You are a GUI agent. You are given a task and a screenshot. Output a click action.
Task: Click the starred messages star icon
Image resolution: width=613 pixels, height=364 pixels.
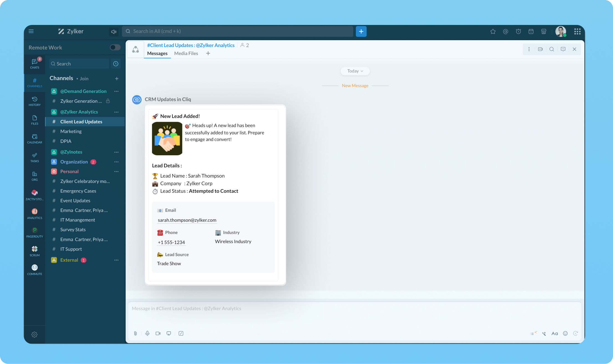coord(493,32)
